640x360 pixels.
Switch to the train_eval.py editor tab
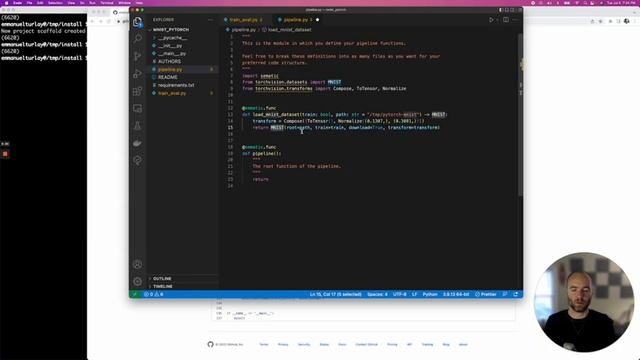243,20
